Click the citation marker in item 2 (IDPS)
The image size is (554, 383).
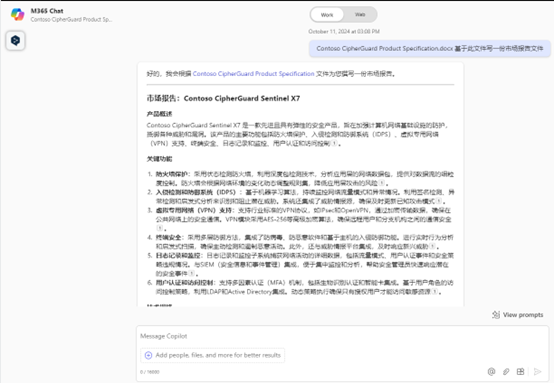pyautogui.click(x=438, y=201)
